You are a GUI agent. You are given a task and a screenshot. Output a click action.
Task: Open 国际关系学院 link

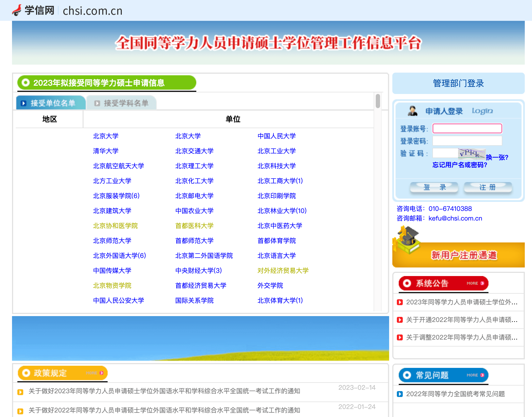coord(194,301)
